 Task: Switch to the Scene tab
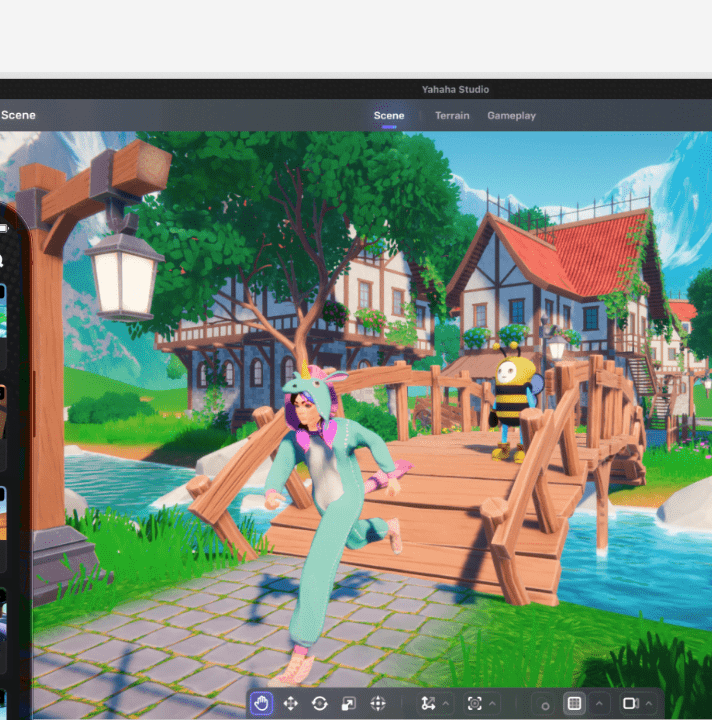click(x=389, y=116)
